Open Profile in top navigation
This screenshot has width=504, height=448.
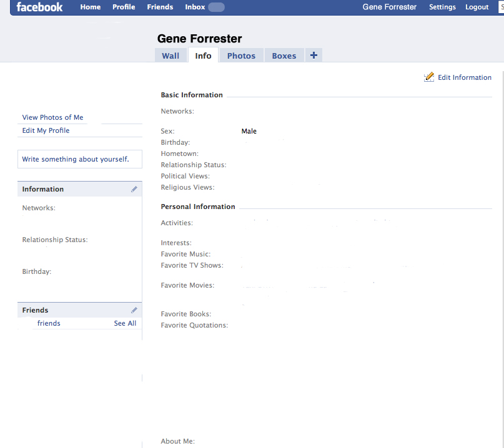[124, 7]
